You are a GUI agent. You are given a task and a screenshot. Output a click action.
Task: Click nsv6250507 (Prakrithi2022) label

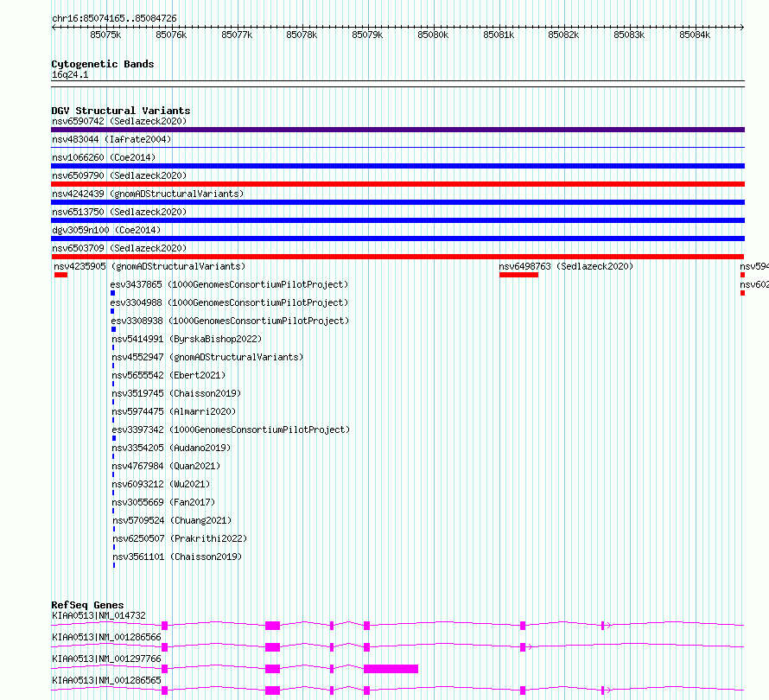[180, 538]
